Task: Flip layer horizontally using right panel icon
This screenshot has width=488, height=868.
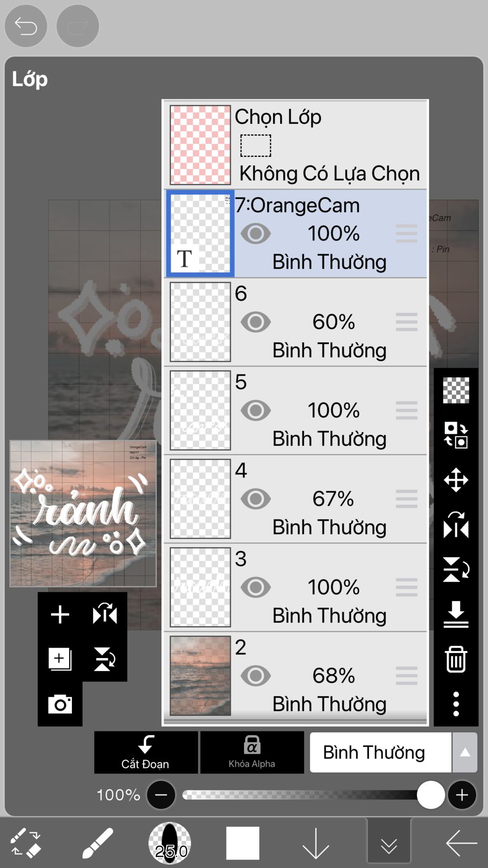Action: (x=456, y=525)
